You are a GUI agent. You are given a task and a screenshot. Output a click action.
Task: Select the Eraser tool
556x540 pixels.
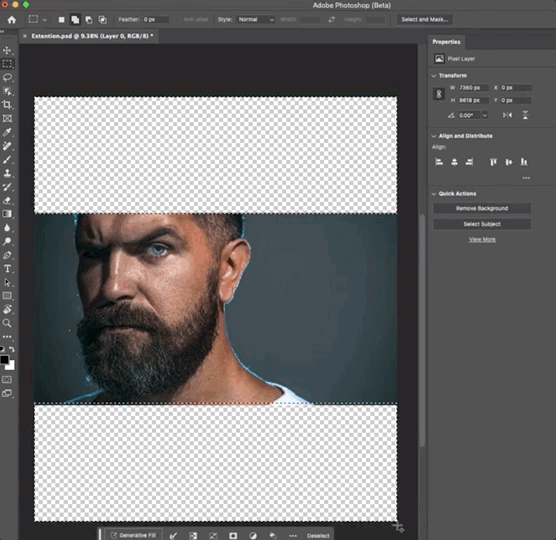pos(7,200)
